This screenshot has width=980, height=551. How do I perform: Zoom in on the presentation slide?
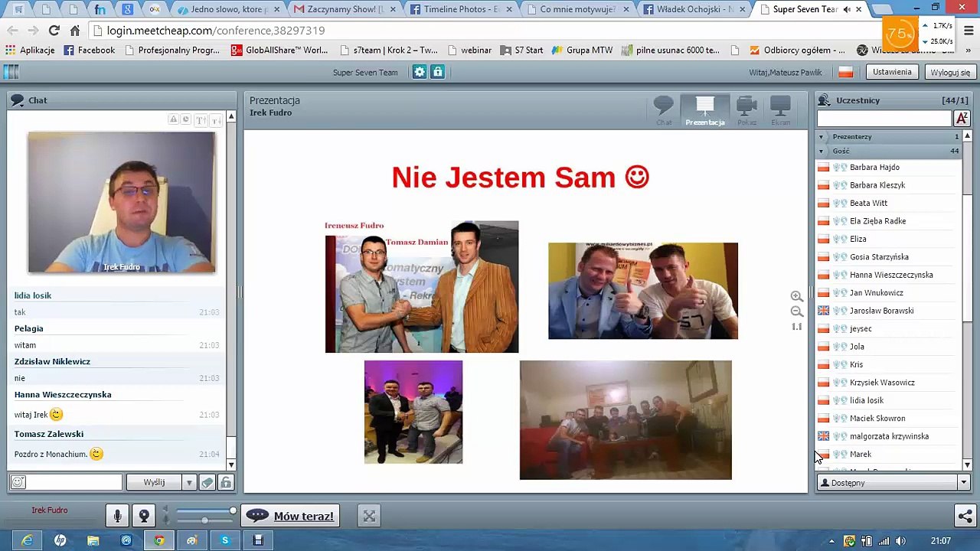pyautogui.click(x=796, y=296)
